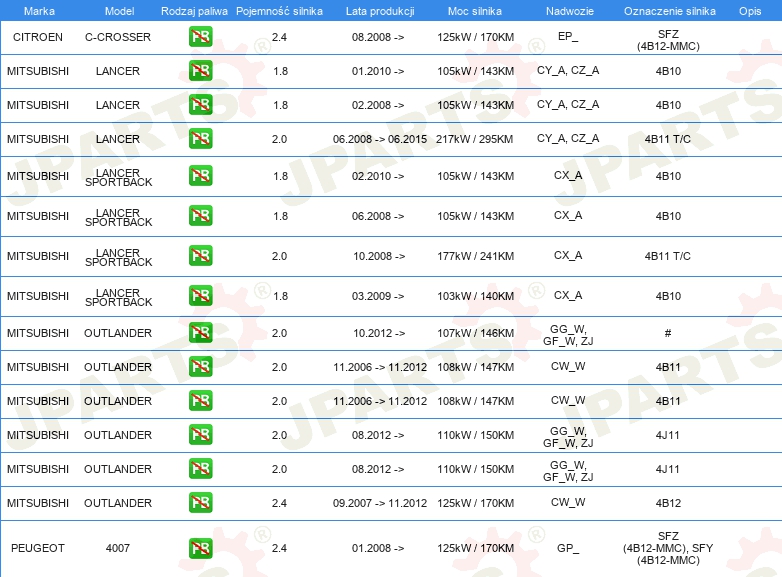Select the C-CROSSER model cell

click(x=118, y=37)
